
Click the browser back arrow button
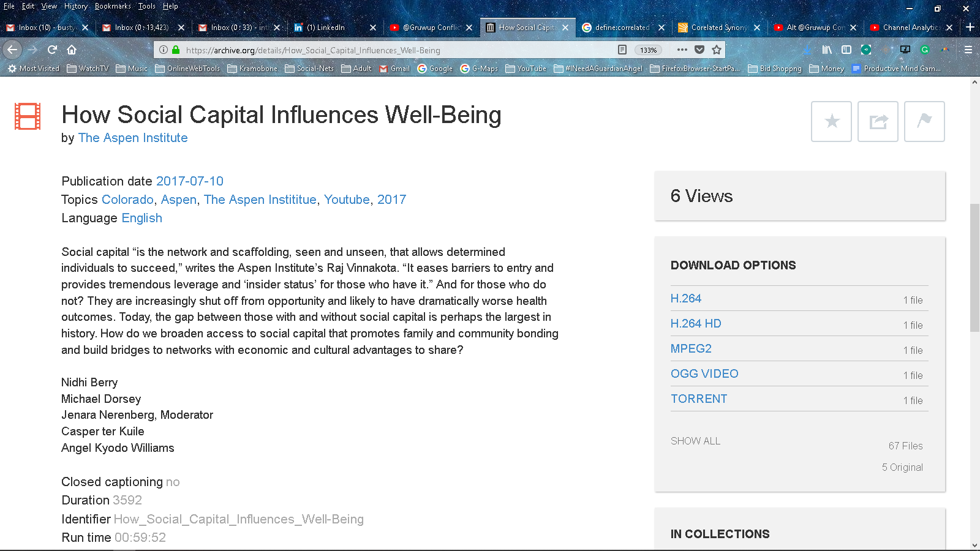[x=12, y=50]
